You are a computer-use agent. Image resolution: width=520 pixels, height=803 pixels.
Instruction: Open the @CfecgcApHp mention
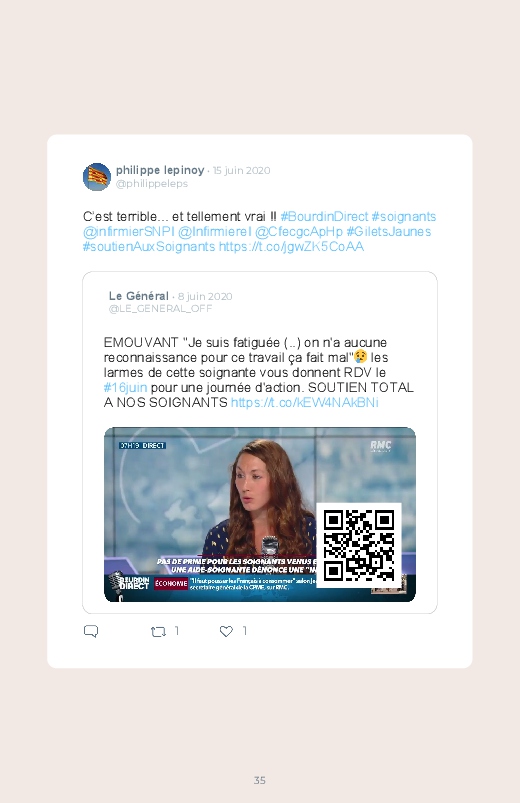[299, 231]
